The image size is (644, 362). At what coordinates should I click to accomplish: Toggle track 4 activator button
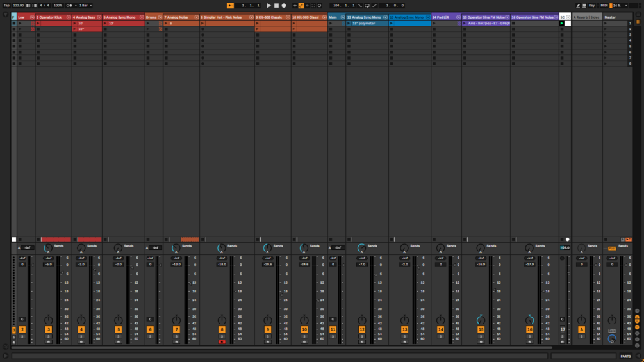click(81, 329)
